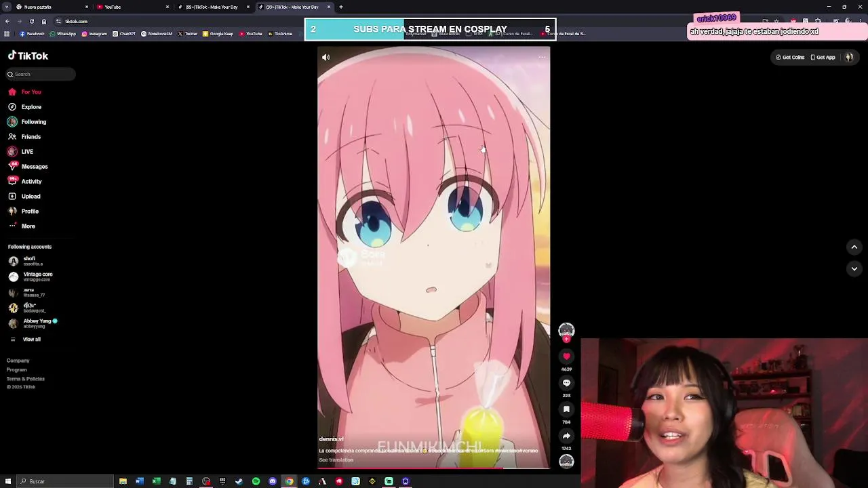Open creator avatar above the like button
Screen dimensions: 868x488
point(566,329)
